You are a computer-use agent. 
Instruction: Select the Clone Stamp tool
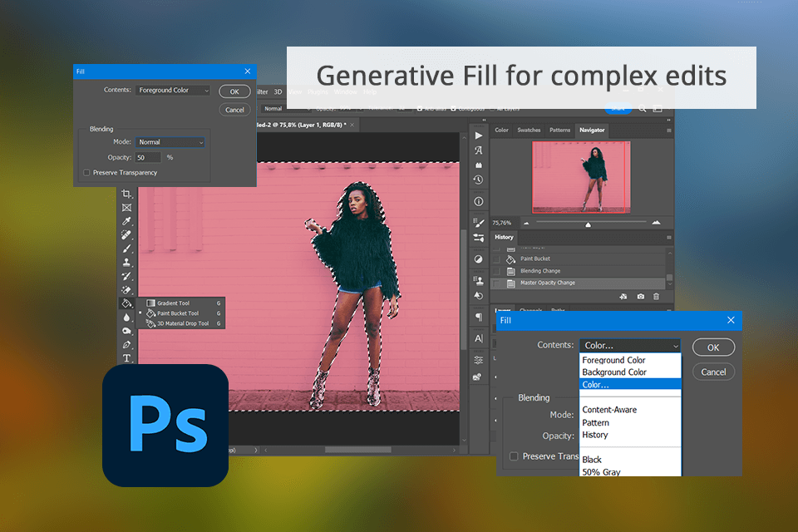click(126, 262)
